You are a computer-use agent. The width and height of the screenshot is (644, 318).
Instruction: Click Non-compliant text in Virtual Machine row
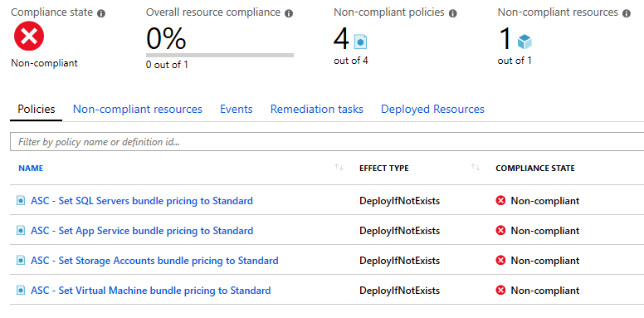click(545, 291)
